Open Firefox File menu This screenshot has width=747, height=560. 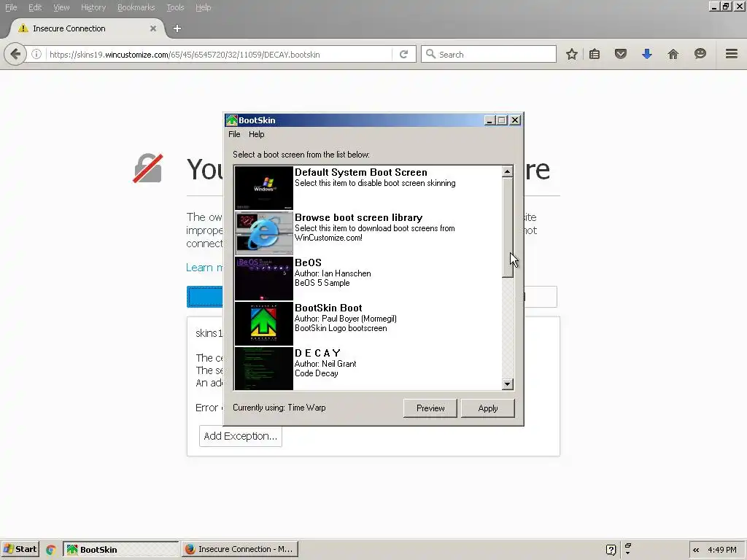[11, 7]
